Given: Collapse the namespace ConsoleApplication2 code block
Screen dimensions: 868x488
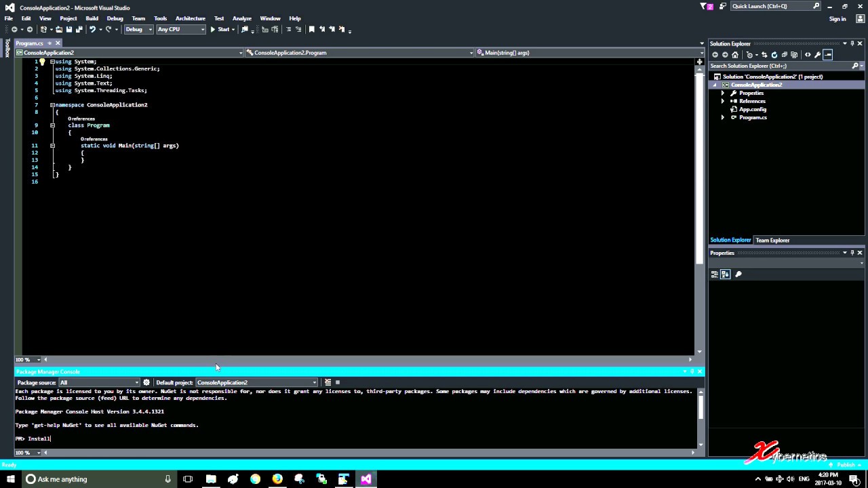Looking at the screenshot, I should coord(52,105).
